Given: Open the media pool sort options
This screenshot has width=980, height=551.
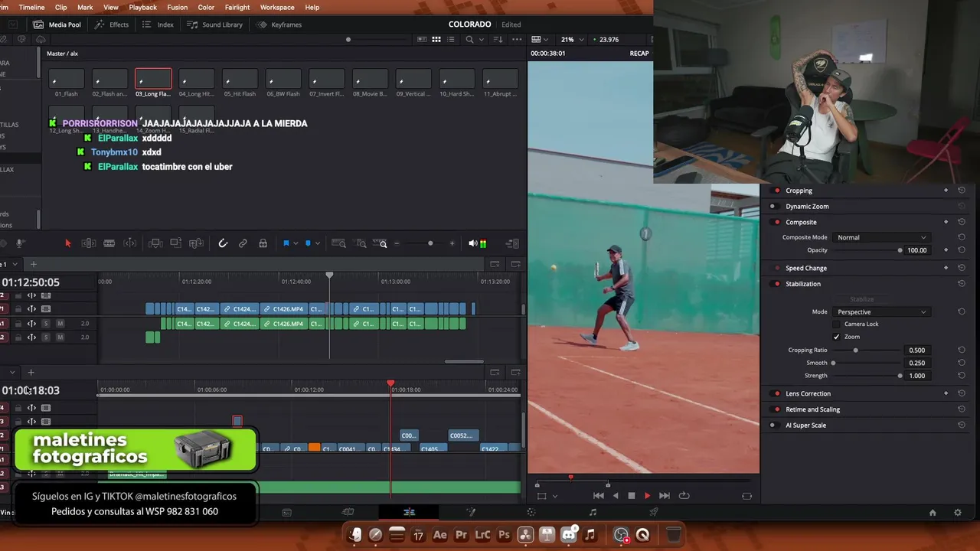Looking at the screenshot, I should click(x=498, y=39).
